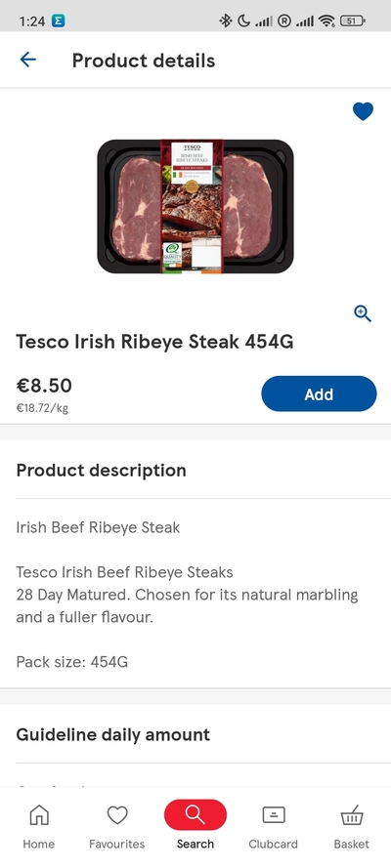Toggle the favourite heart on product
Viewport: 391px width, 868px height.
363,111
